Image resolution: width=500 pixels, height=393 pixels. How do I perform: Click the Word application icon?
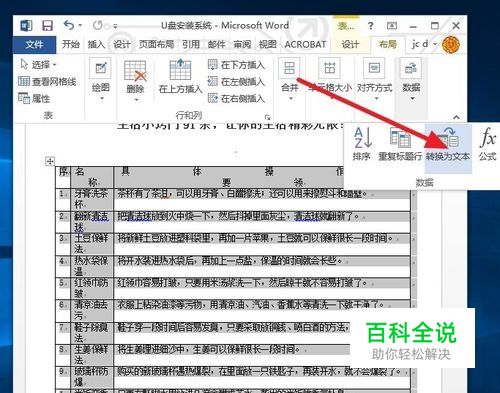click(x=26, y=26)
